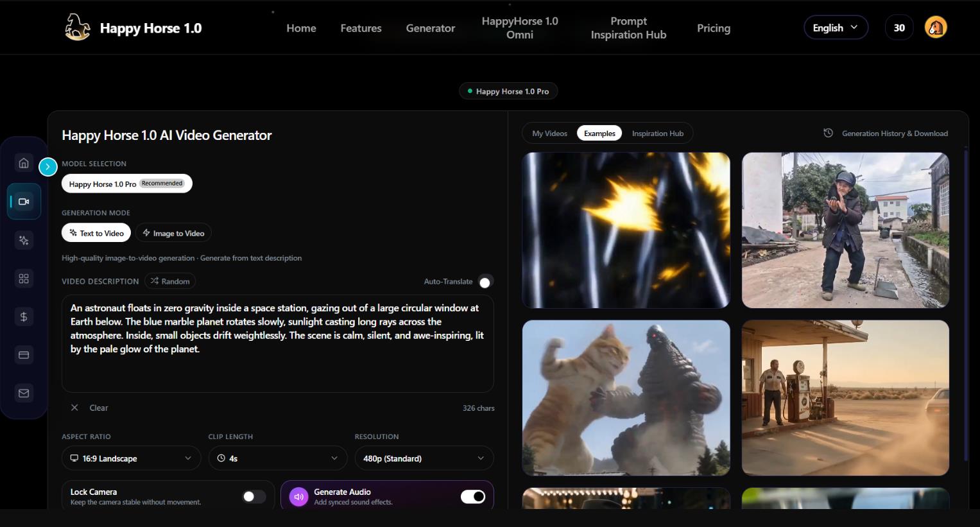Open the user avatar profile menu
Viewport: 980px width, 527px height.
[936, 28]
